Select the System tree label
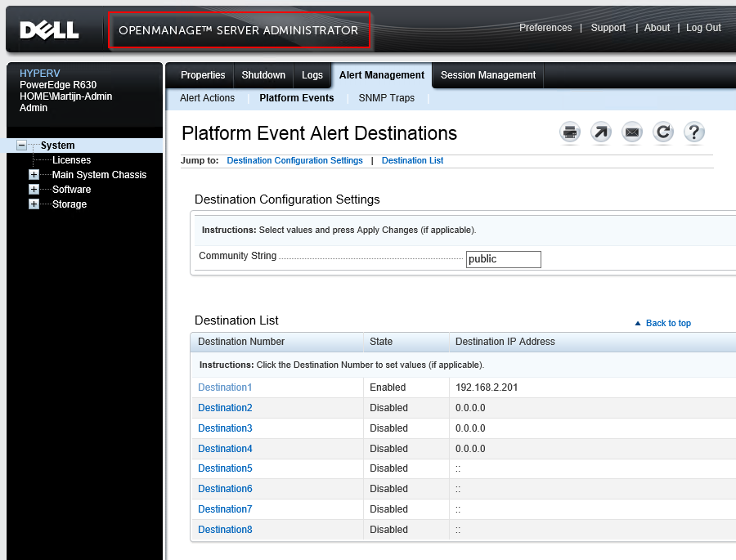This screenshot has height=560, width=736. [58, 146]
